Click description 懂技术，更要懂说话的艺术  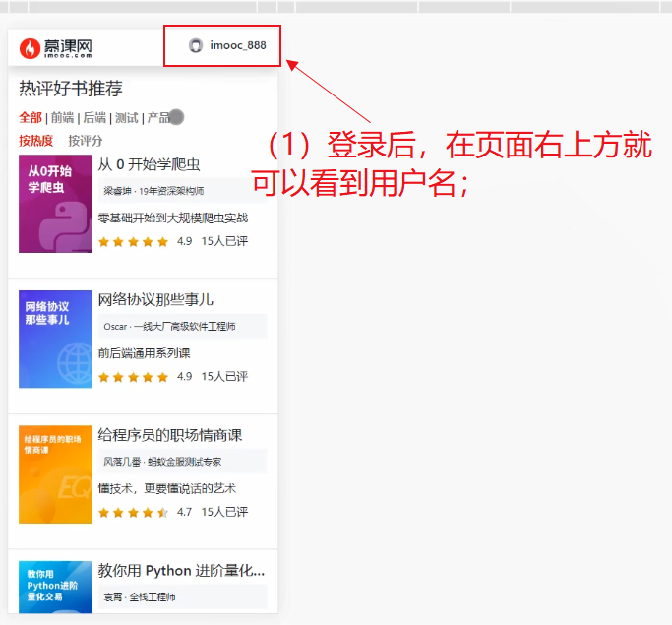[x=167, y=489]
